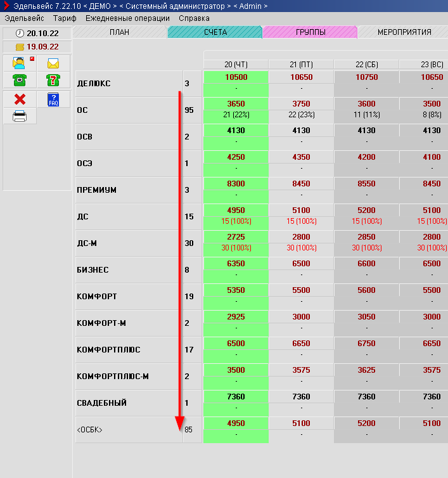Open the Справка menu
The height and width of the screenshot is (478, 448).
click(x=194, y=18)
